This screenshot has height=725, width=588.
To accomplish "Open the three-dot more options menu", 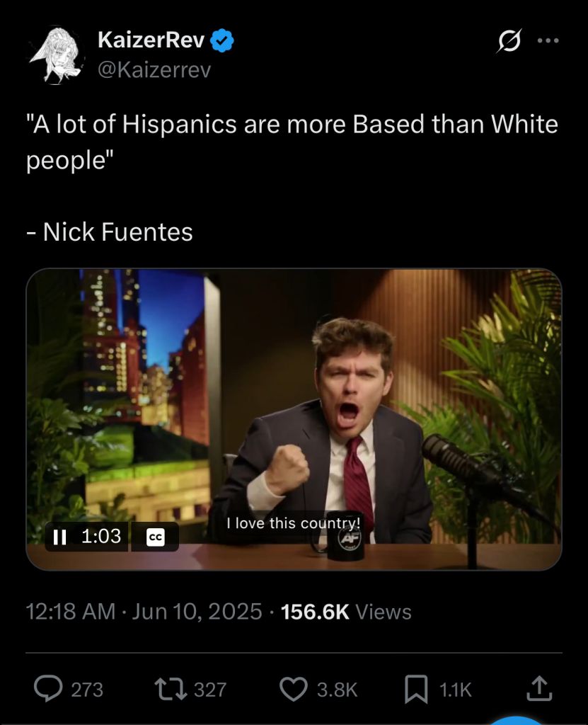I will 548,40.
